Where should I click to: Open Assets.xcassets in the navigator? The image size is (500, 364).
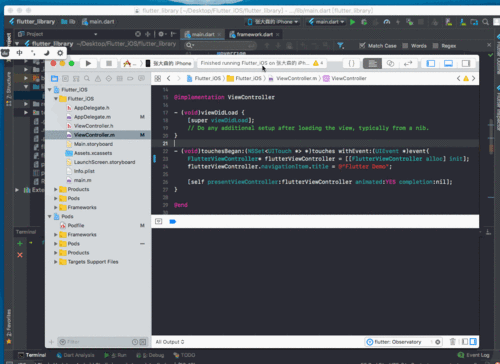pos(93,153)
